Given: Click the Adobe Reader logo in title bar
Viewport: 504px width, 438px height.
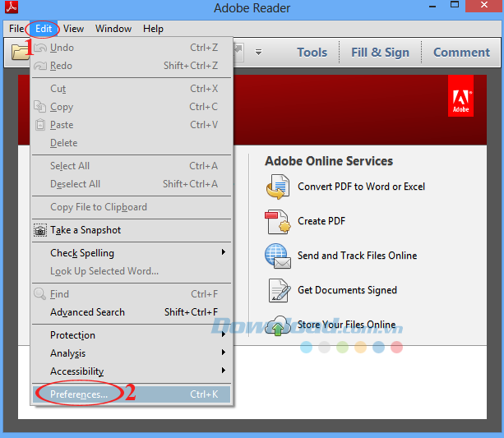Looking at the screenshot, I should [x=12, y=7].
